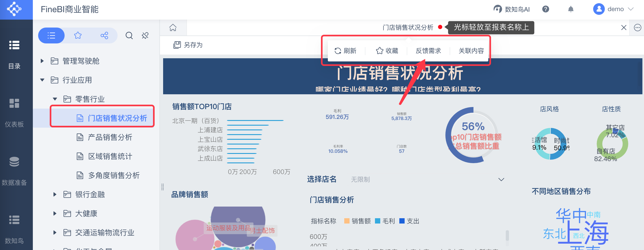Open the 仪表板 dashboard section
The image size is (644, 250).
[x=14, y=113]
